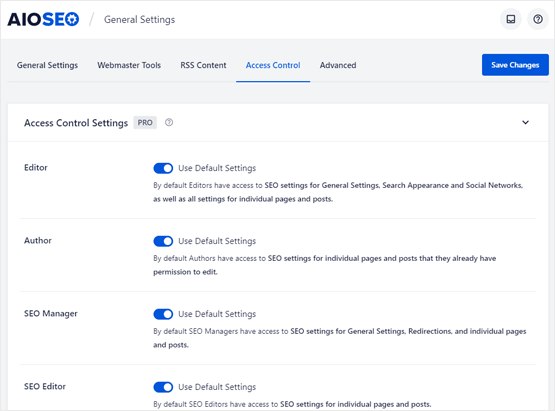Toggle Author Use Default Settings switch

coord(163,241)
